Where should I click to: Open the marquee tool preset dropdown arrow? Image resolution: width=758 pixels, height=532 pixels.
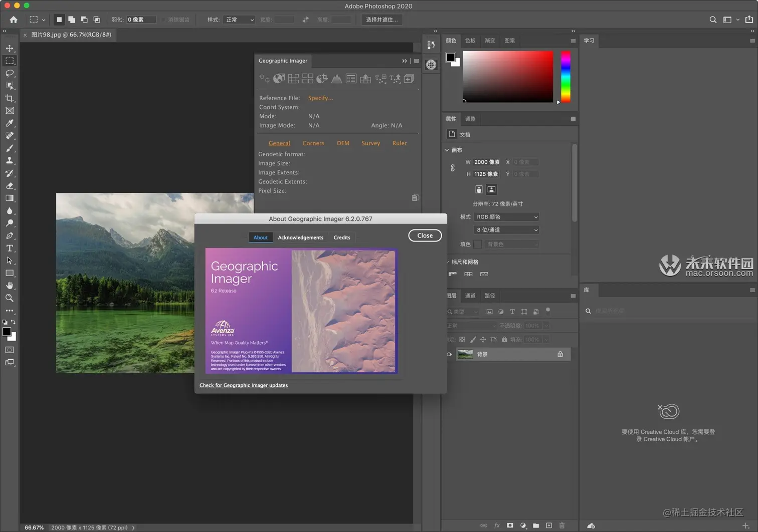[44, 20]
